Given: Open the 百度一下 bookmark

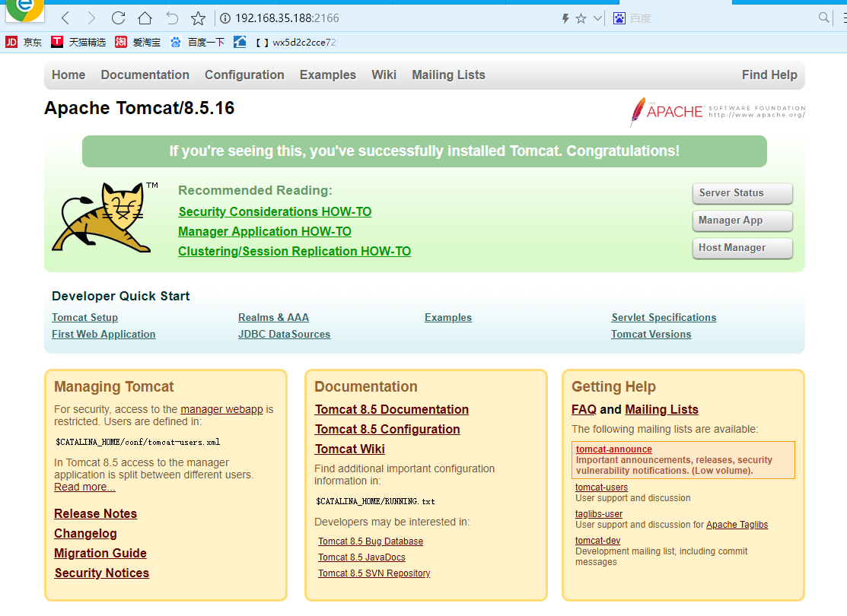Looking at the screenshot, I should click(197, 42).
